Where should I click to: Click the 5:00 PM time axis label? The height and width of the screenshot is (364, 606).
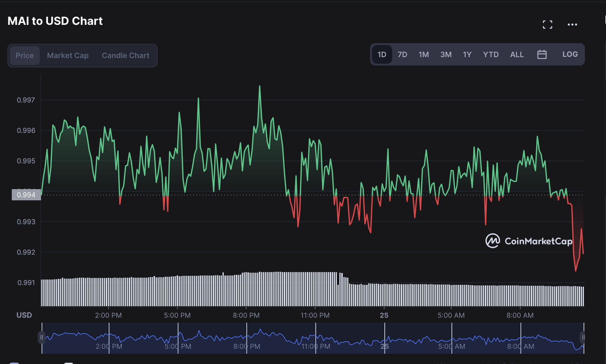tap(177, 315)
